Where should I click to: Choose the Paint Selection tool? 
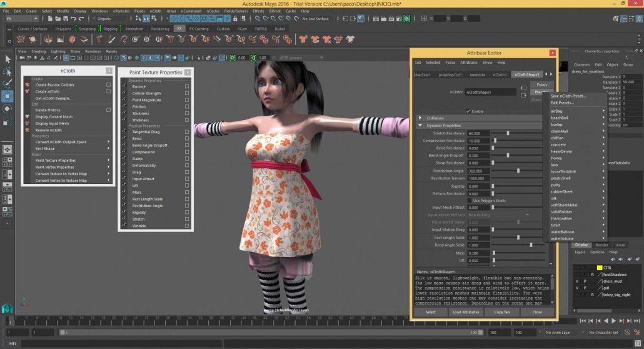click(x=8, y=84)
